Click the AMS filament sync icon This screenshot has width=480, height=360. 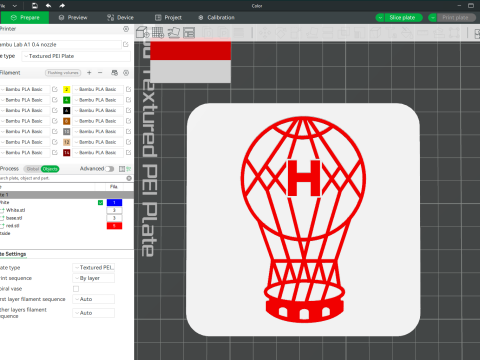114,73
